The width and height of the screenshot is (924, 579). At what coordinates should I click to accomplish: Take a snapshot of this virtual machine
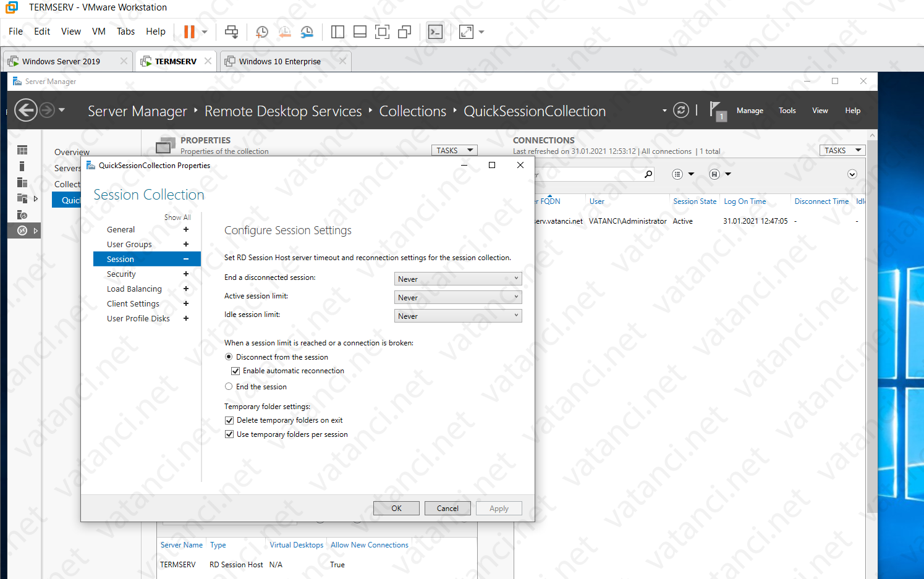[262, 32]
